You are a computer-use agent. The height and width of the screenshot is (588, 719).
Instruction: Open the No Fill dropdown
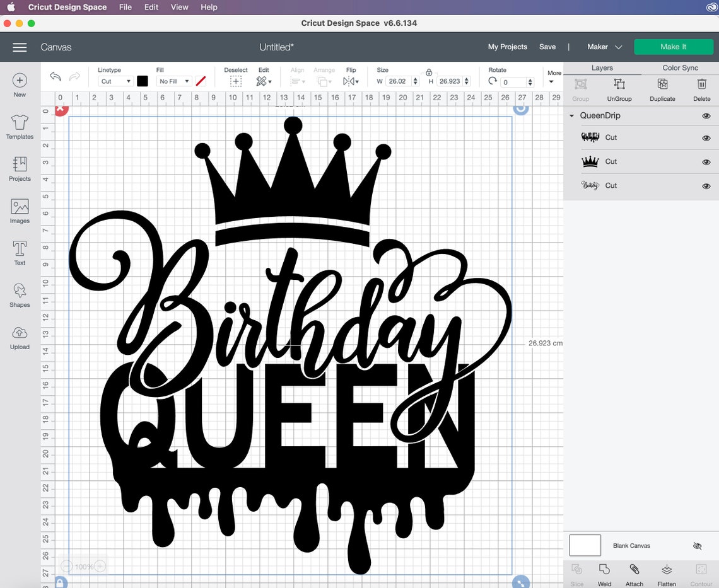[173, 81]
